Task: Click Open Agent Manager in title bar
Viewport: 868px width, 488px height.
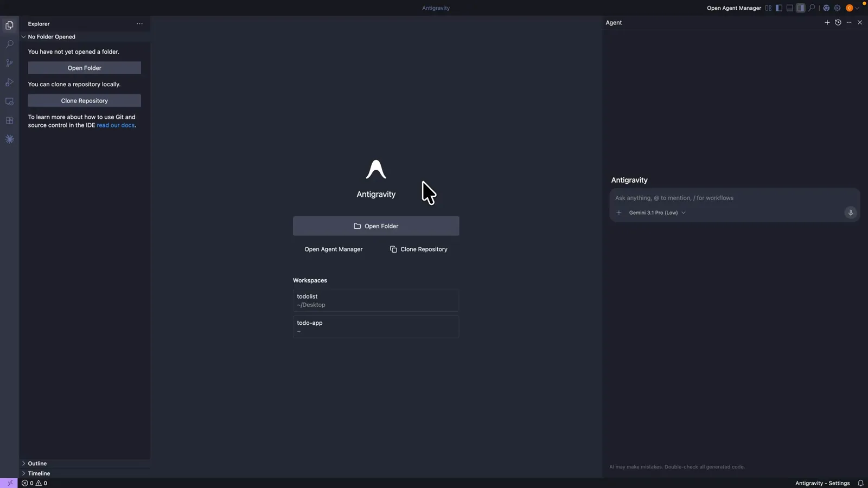Action: tap(734, 8)
